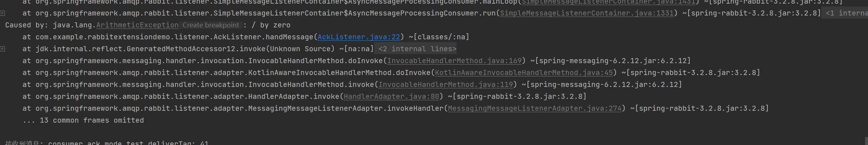Open SimpleMessageListenerContainer.java:1331 link
This screenshot has height=145, width=868.
click(x=587, y=13)
